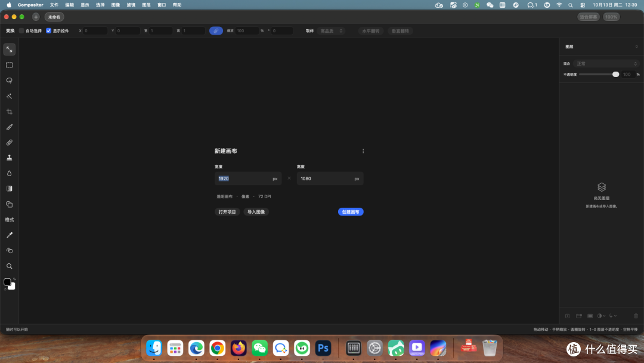Click the 适合屏幕 button
The image size is (644, 363).
pyautogui.click(x=589, y=17)
